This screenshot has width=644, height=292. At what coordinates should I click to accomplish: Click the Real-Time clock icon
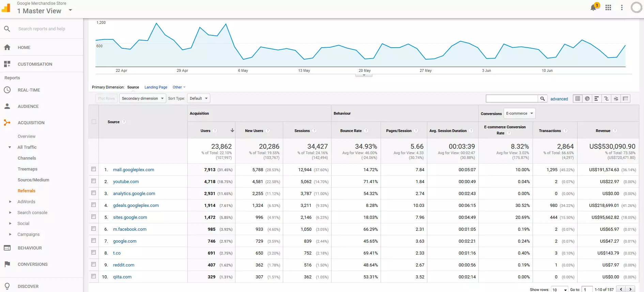[7, 90]
